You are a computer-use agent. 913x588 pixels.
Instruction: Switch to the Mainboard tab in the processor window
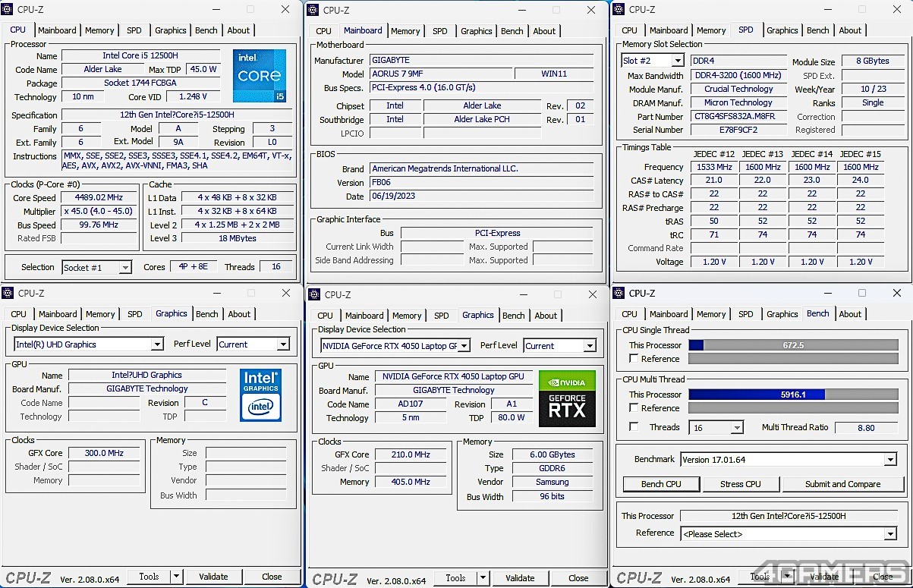coord(57,30)
